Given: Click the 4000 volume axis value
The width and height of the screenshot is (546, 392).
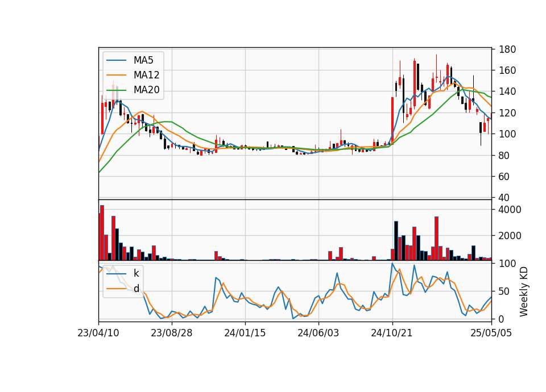Looking at the screenshot, I should coord(510,210).
